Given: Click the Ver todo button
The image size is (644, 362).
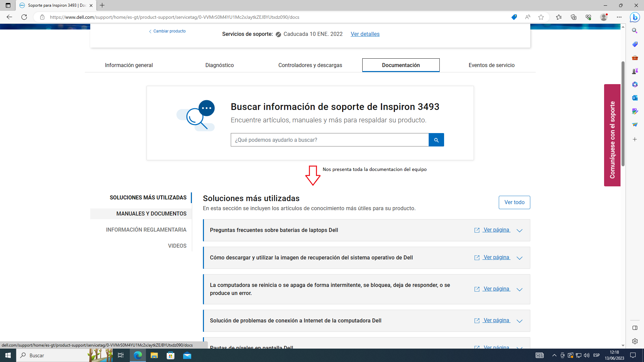Looking at the screenshot, I should coord(514,202).
